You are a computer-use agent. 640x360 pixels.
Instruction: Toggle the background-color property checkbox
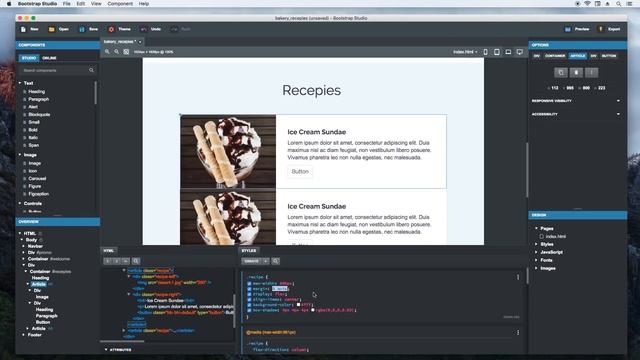point(249,304)
